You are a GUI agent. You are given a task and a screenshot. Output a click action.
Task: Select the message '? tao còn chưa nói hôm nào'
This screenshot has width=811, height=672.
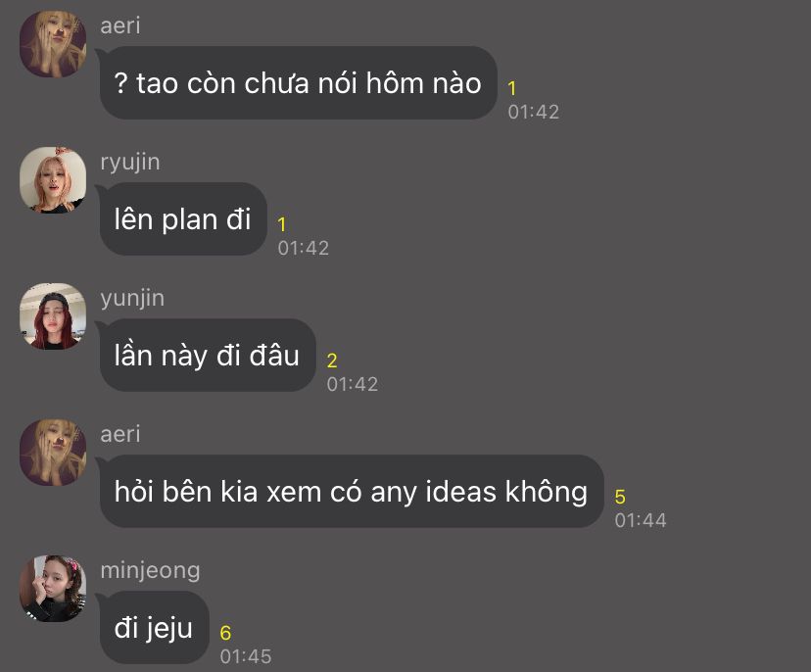(x=299, y=82)
